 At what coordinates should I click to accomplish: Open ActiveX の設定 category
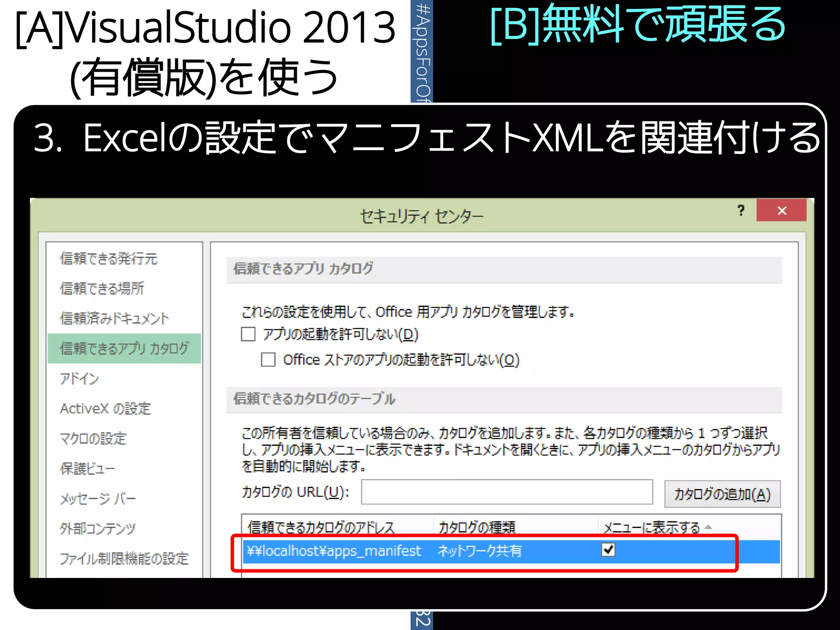(x=105, y=409)
